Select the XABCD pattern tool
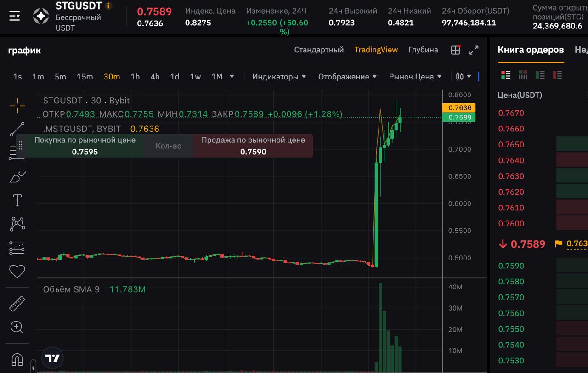Viewport: 588px width, 373px height. click(17, 224)
